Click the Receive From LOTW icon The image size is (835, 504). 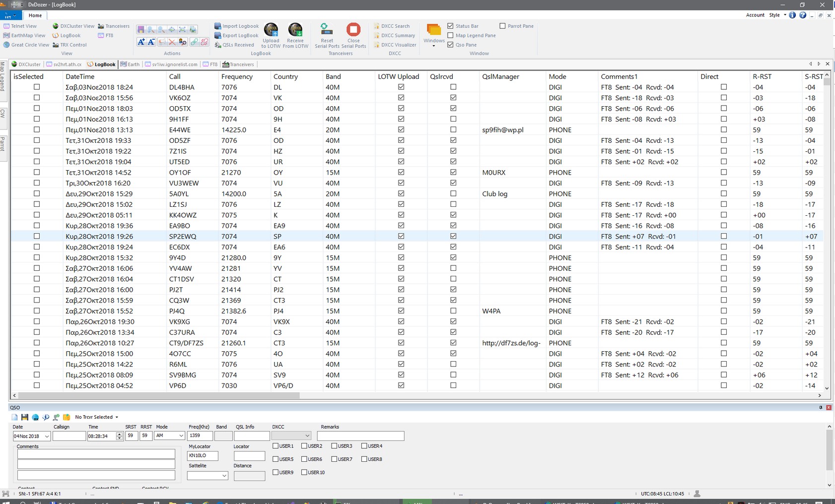(296, 36)
